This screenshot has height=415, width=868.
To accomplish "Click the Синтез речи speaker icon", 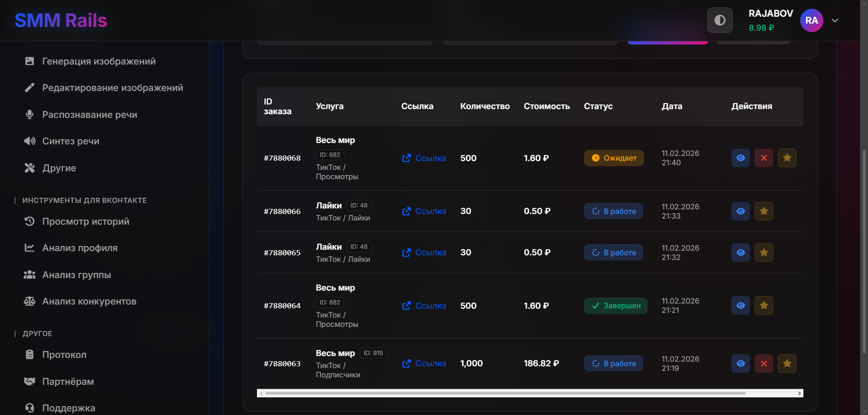I will [30, 141].
